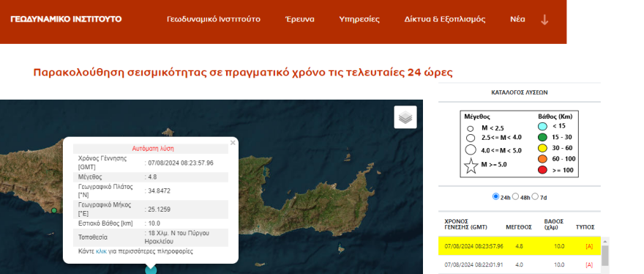Click the [A] type in the 4.0 magnitude row

click(589, 264)
